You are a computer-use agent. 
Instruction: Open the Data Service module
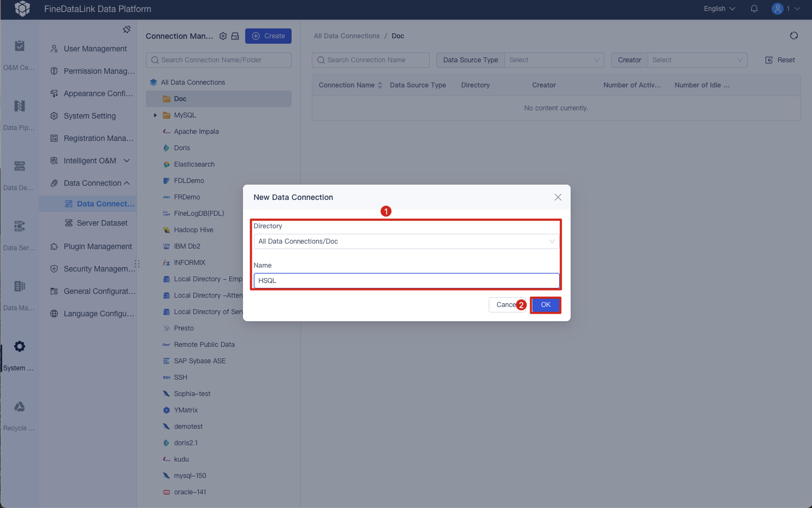(x=19, y=232)
